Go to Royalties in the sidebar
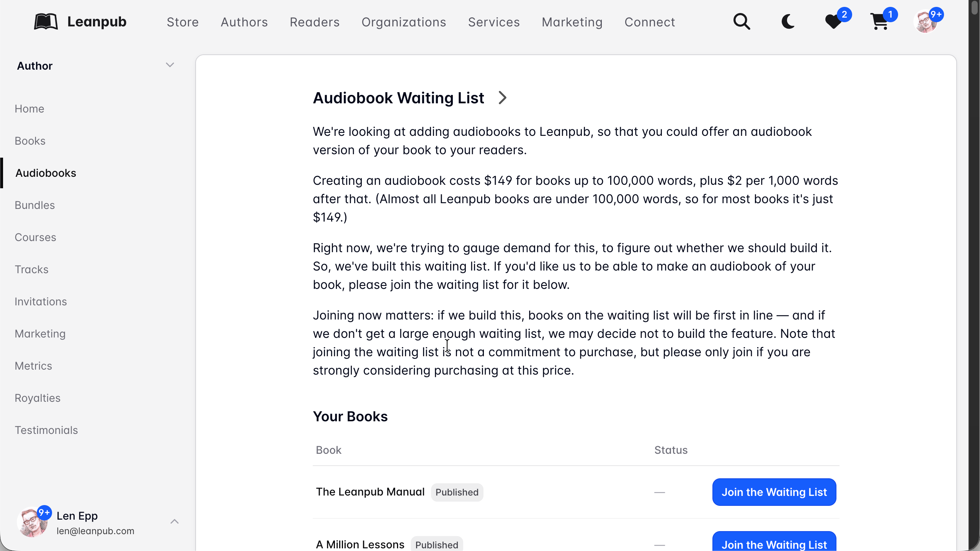Image resolution: width=980 pixels, height=551 pixels. pyautogui.click(x=38, y=398)
